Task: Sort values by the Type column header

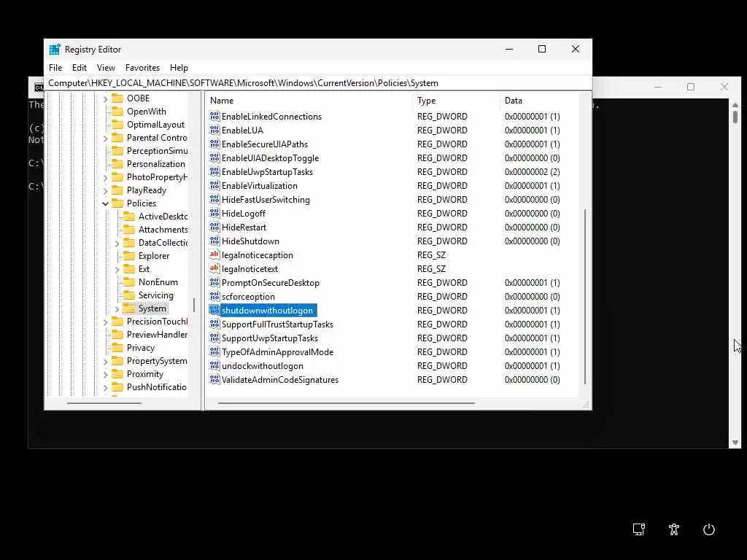Action: [457, 101]
